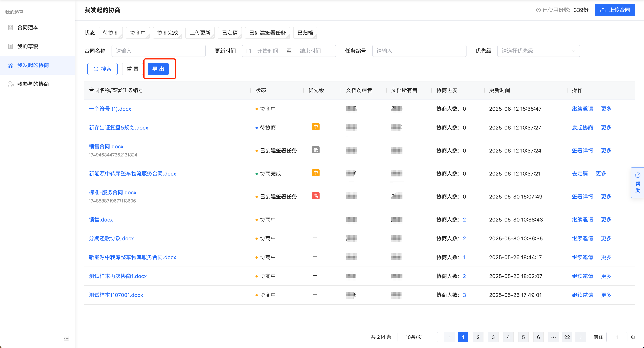644x348 pixels.
Task: Open 合同范本 in the sidebar
Action: pyautogui.click(x=37, y=28)
